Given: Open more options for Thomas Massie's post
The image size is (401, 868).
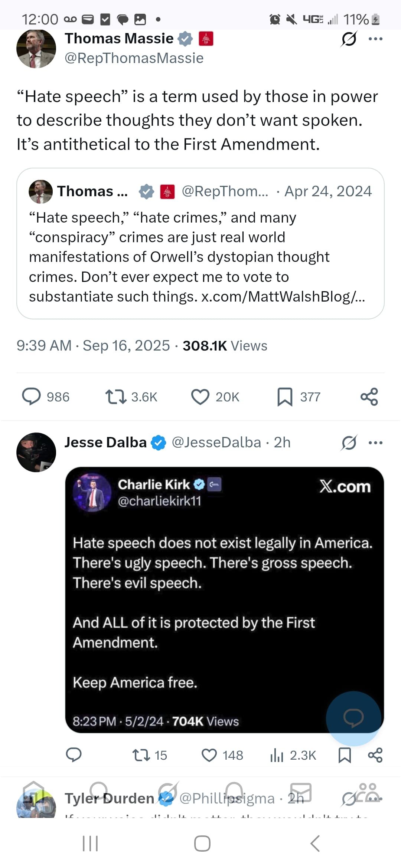Looking at the screenshot, I should click(x=375, y=39).
